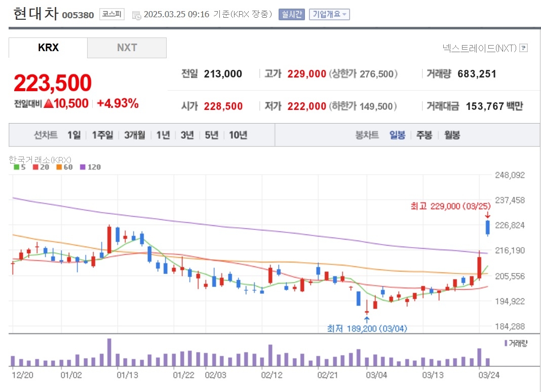Select the 3년 line chart period

(x=187, y=135)
